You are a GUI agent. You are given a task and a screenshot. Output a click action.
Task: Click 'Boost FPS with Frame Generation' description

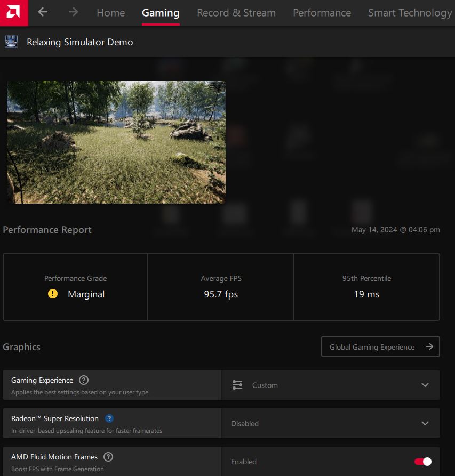click(x=58, y=469)
